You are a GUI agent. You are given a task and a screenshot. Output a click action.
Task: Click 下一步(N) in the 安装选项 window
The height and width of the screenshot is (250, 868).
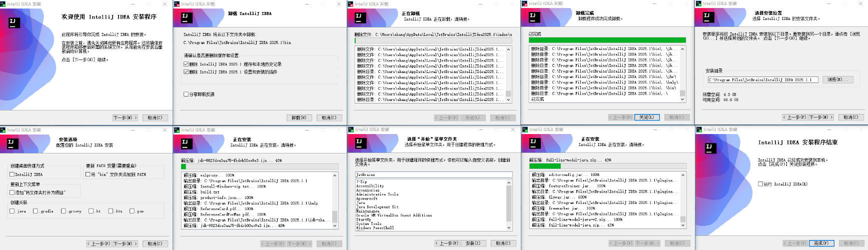point(125,244)
